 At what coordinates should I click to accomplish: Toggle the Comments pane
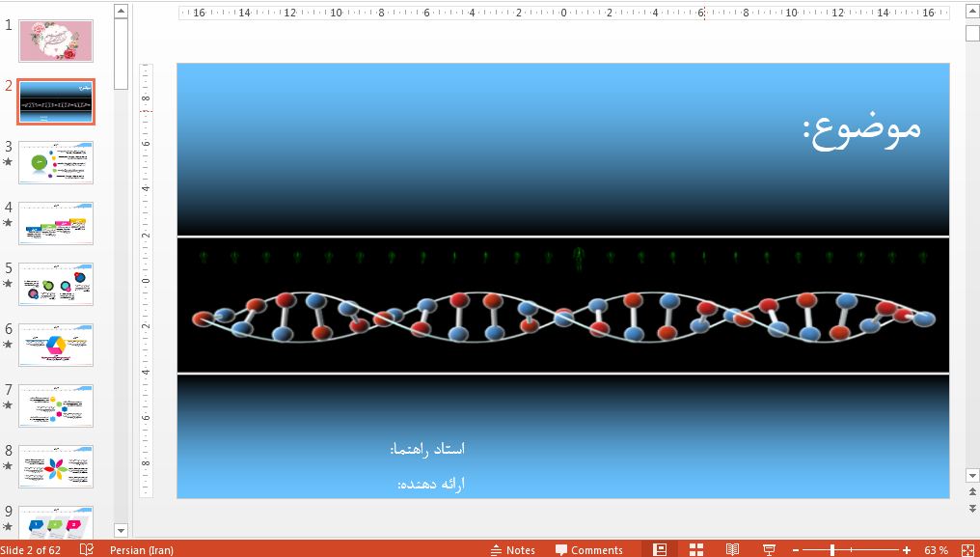tap(588, 549)
